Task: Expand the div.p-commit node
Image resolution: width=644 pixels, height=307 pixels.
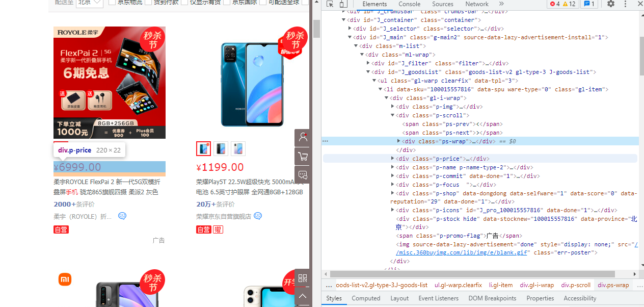Action: coord(393,176)
